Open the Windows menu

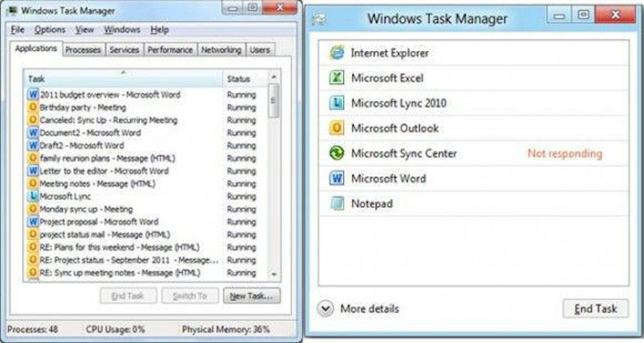point(122,29)
